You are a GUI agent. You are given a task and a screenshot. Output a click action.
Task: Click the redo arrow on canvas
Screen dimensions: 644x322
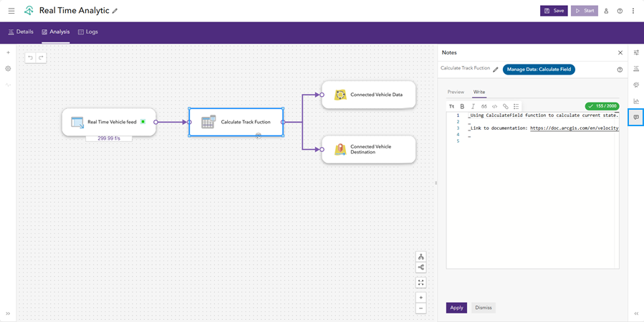[41, 58]
